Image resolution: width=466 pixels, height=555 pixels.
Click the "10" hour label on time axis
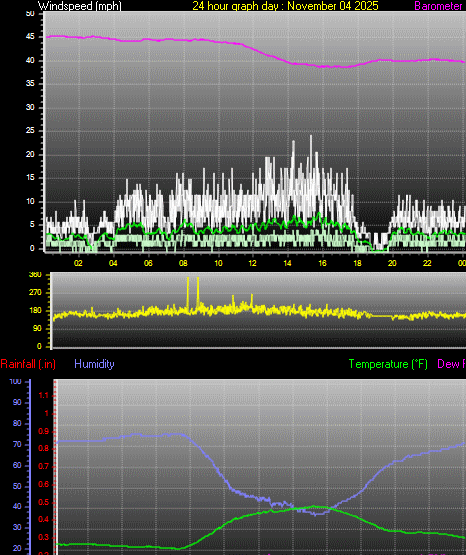point(218,263)
